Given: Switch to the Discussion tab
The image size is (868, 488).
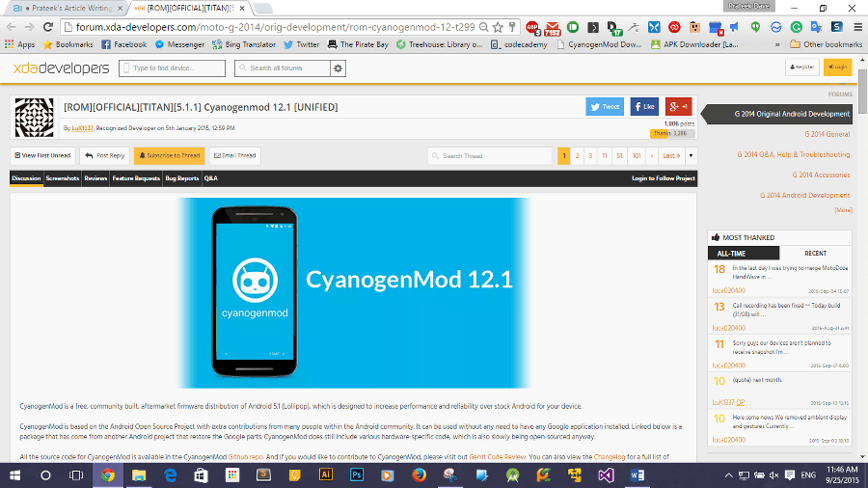Looking at the screenshot, I should click(x=26, y=178).
